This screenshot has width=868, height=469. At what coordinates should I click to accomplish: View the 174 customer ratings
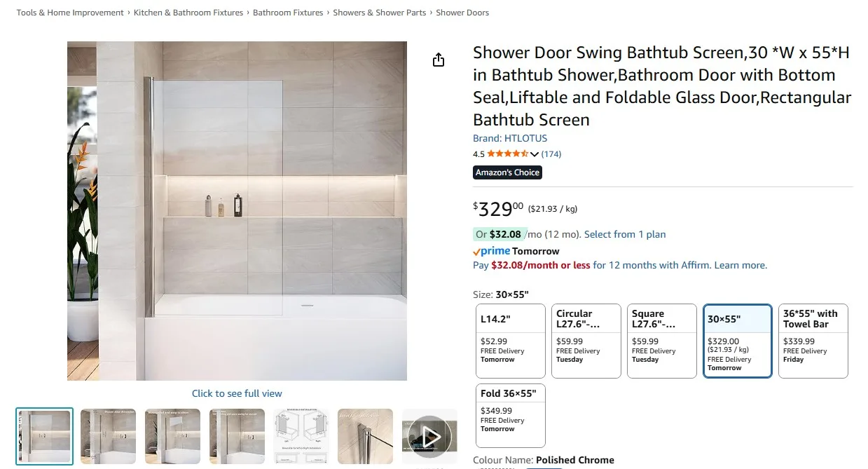tap(551, 154)
